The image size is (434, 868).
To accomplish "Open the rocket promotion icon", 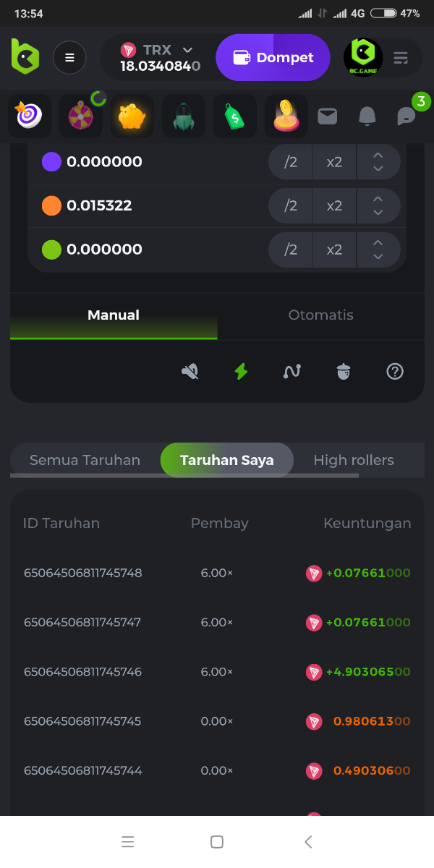I will (184, 116).
